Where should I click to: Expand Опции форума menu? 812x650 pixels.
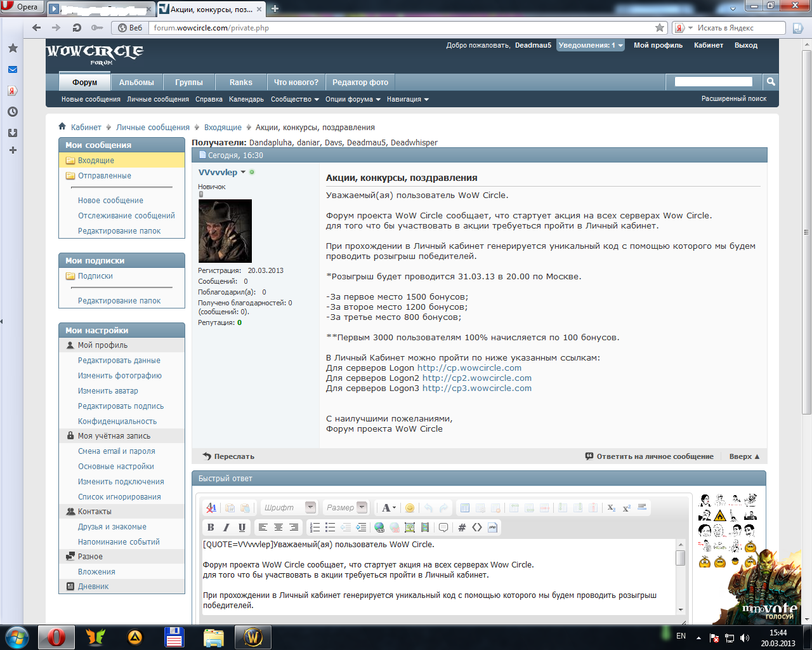click(353, 99)
